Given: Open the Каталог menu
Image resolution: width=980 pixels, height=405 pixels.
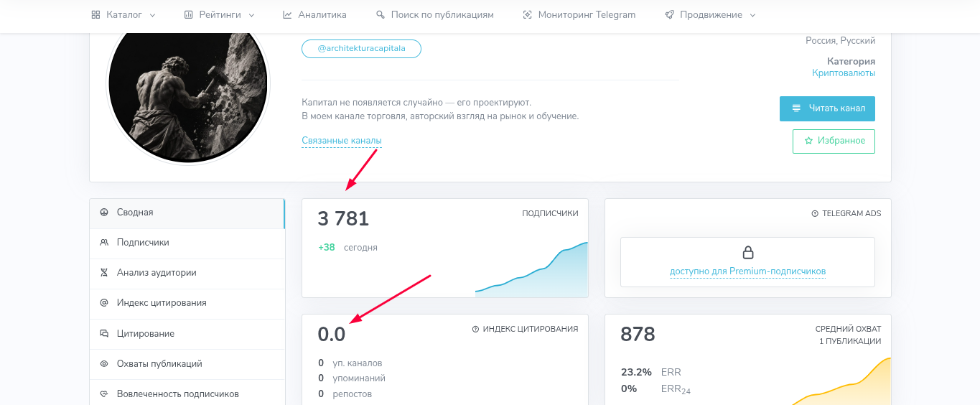Looking at the screenshot, I should tap(123, 14).
